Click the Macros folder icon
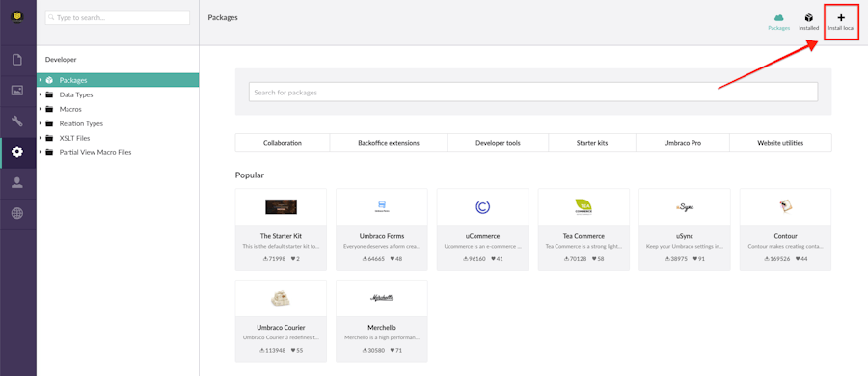868x376 pixels. pos(49,109)
